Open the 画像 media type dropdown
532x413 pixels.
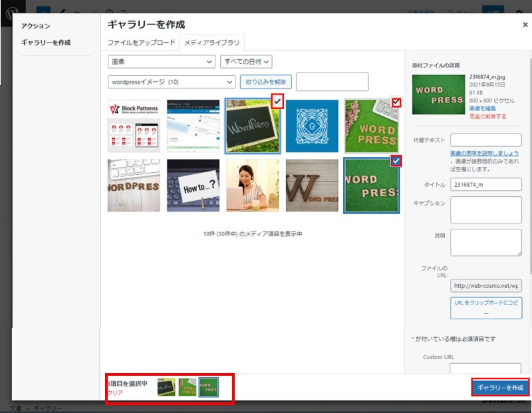pyautogui.click(x=161, y=62)
